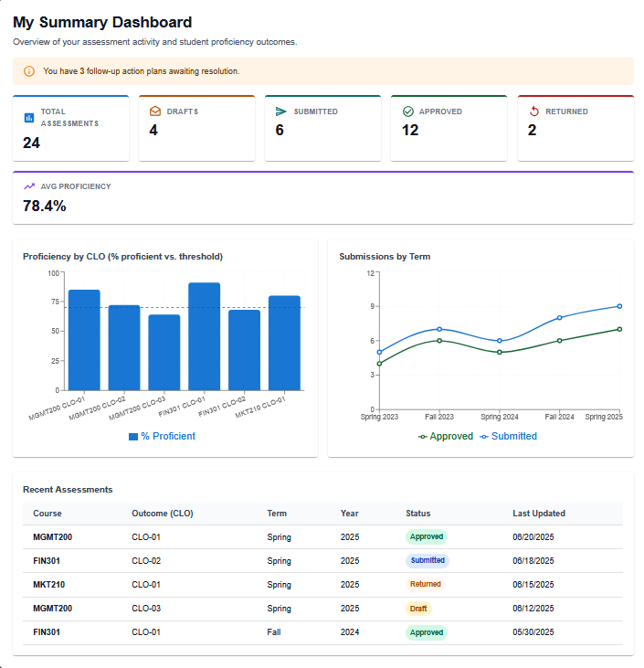This screenshot has width=644, height=668.
Task: Click the Recent Assessments section title
Action: [x=68, y=490]
